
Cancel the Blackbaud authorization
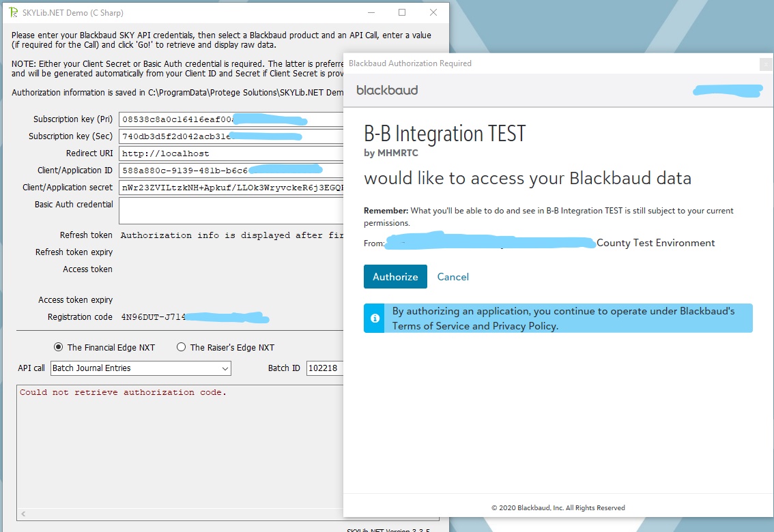(453, 277)
